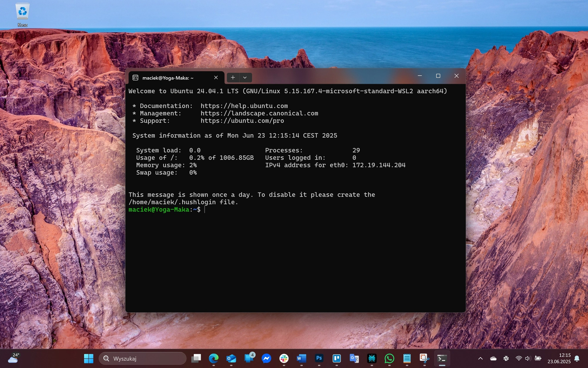Open the 24° weather widget
Image resolution: width=588 pixels, height=368 pixels.
click(14, 358)
